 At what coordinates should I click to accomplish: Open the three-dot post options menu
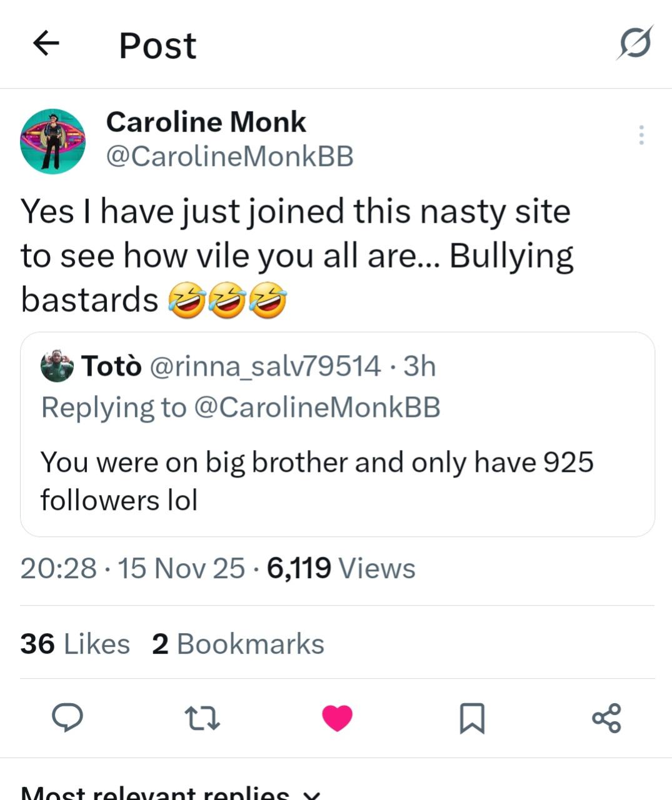pyautogui.click(x=641, y=135)
